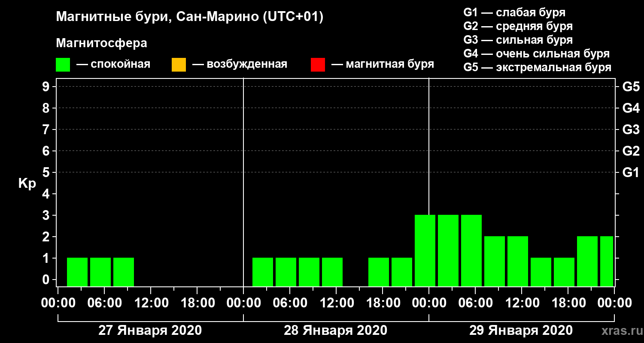Click the '28 Января 2020' date label
The image size is (644, 343).
tap(335, 331)
